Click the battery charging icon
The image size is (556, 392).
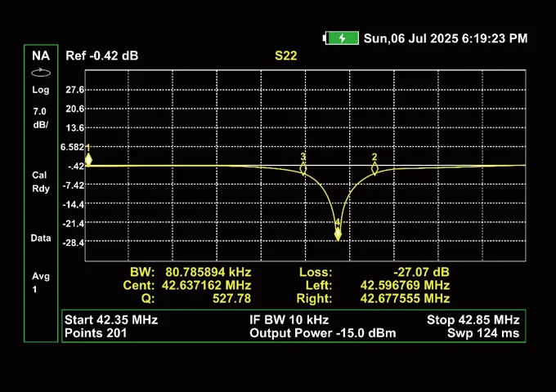(341, 38)
